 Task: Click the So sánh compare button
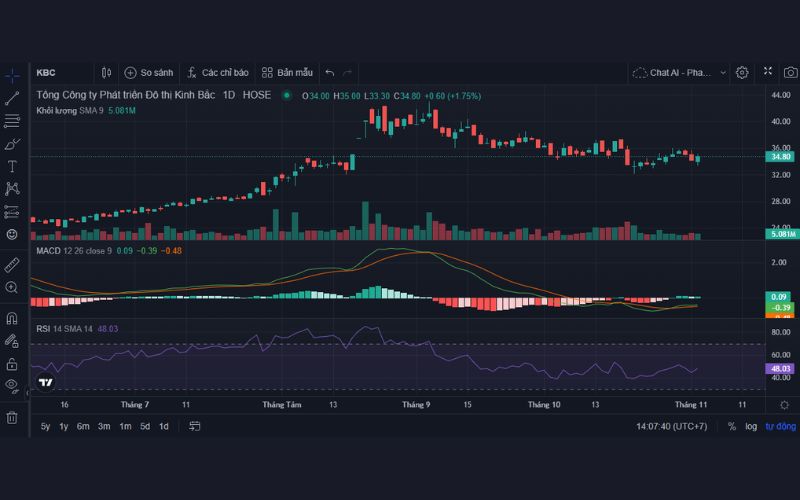(x=149, y=72)
